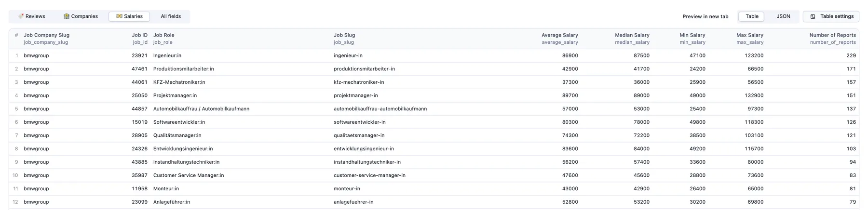Click job slug anlagefuehrer-in
This screenshot has height=210, width=868.
tap(353, 202)
